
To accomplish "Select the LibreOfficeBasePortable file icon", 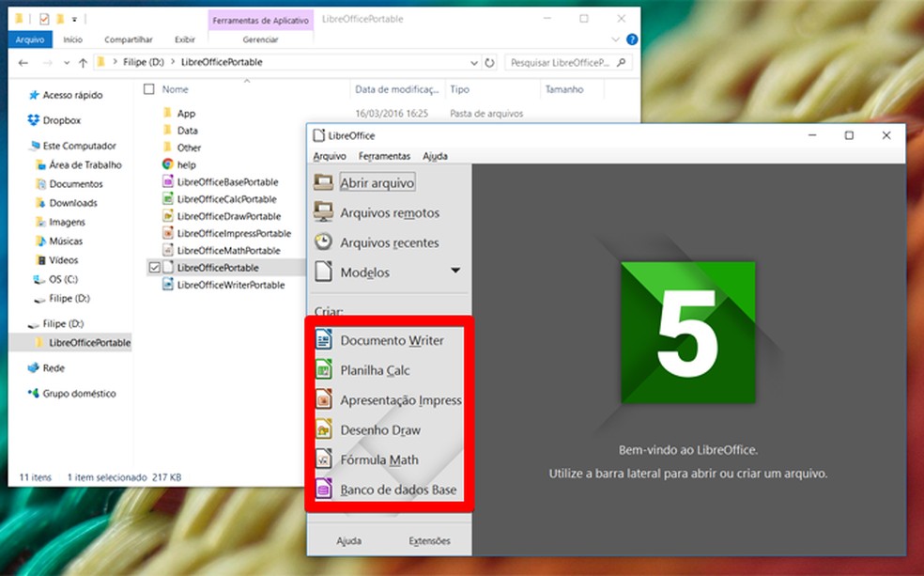I will (168, 181).
